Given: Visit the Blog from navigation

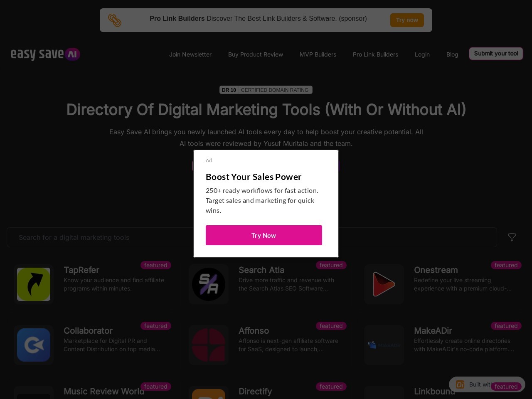Looking at the screenshot, I should coord(452,54).
